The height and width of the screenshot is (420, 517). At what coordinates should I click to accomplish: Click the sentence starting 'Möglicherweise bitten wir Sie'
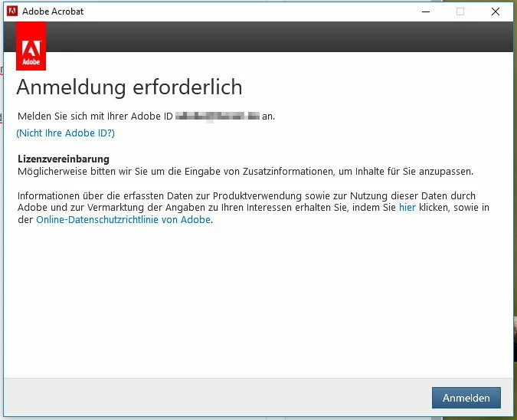(x=246, y=172)
